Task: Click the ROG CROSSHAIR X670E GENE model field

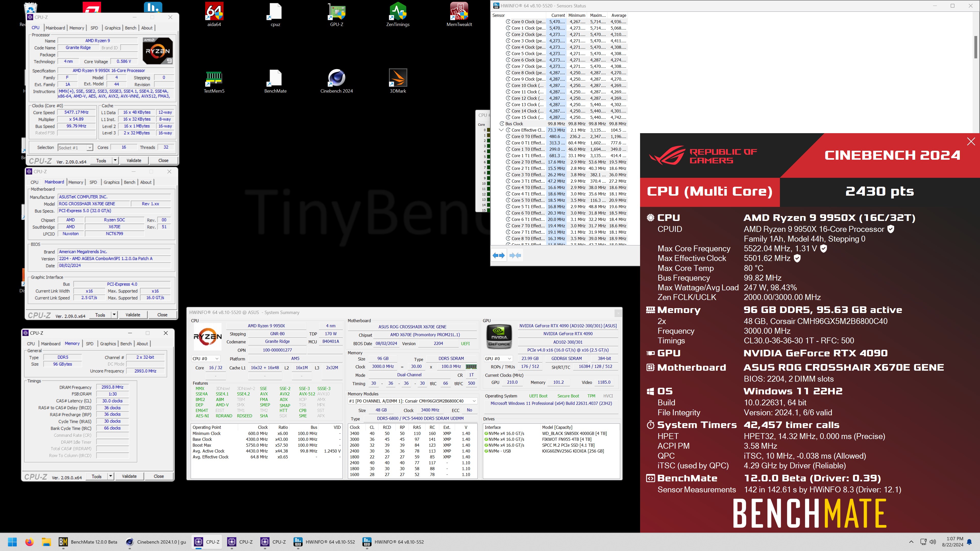Action: (94, 204)
